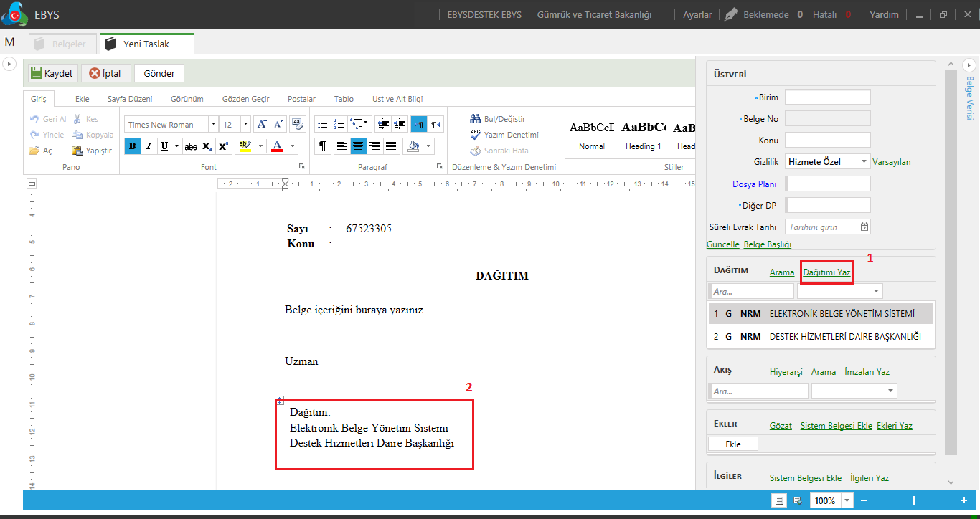Click the Dağıtım Ara search field
This screenshot has width=980, height=519.
pos(751,292)
